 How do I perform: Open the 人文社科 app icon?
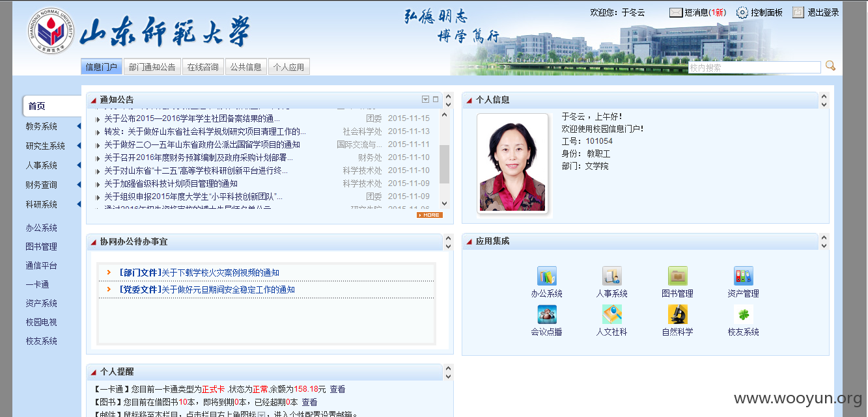612,314
